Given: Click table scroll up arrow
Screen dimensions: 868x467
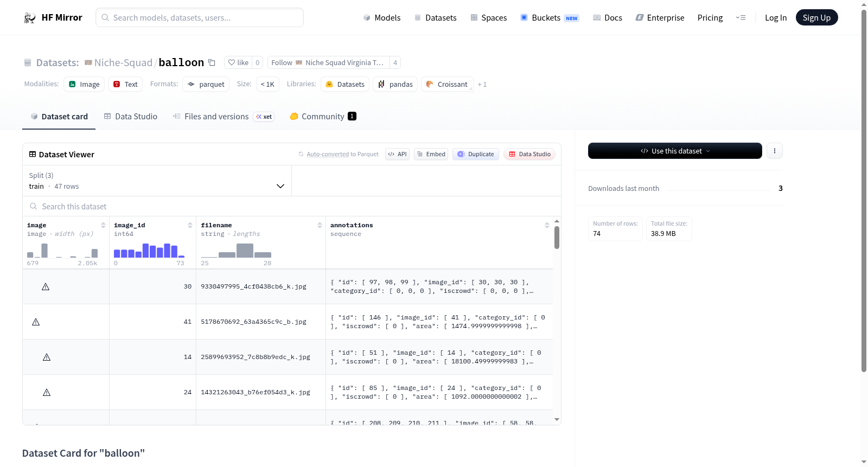Looking at the screenshot, I should (557, 221).
